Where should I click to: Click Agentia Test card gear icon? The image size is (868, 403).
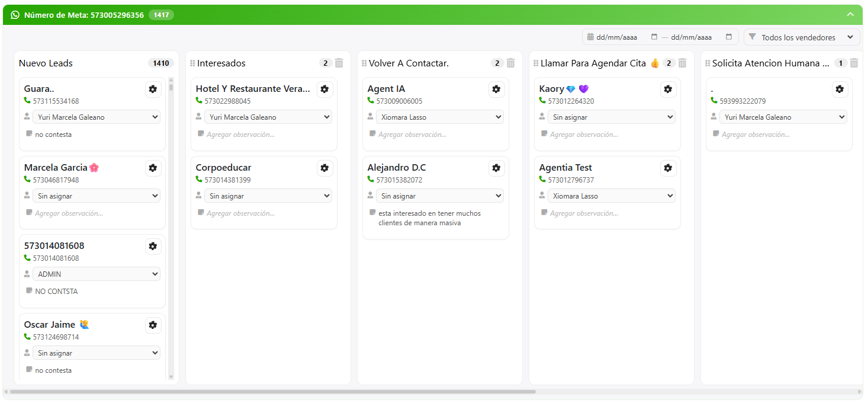pyautogui.click(x=668, y=168)
